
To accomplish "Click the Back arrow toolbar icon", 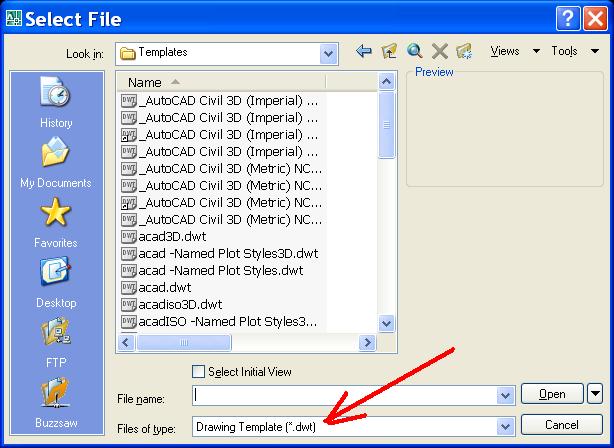I will point(364,51).
